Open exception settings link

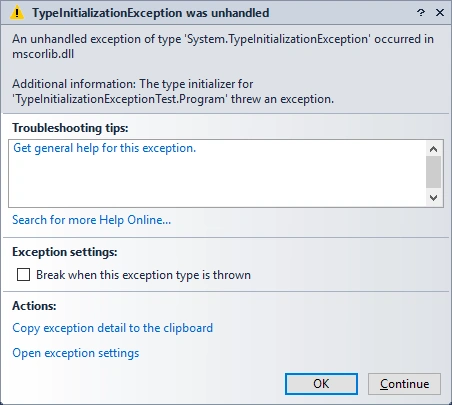click(x=76, y=353)
